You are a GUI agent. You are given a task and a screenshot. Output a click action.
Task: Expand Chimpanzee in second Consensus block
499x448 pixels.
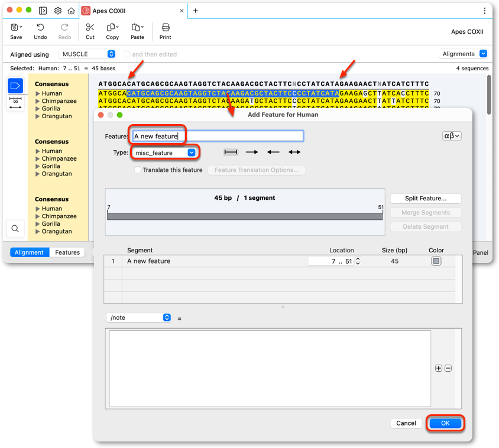pos(38,159)
